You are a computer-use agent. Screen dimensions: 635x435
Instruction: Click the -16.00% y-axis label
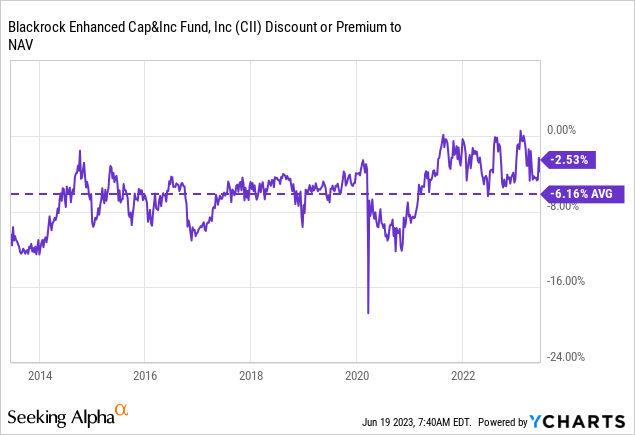pos(566,281)
